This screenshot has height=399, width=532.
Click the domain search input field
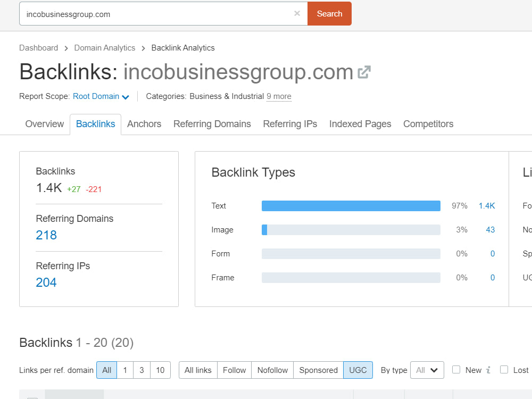tap(163, 14)
